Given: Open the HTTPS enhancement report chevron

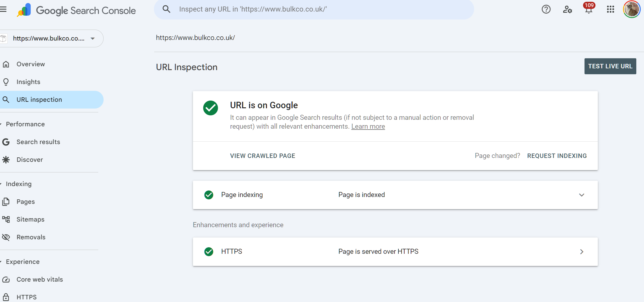Looking at the screenshot, I should coord(581,252).
